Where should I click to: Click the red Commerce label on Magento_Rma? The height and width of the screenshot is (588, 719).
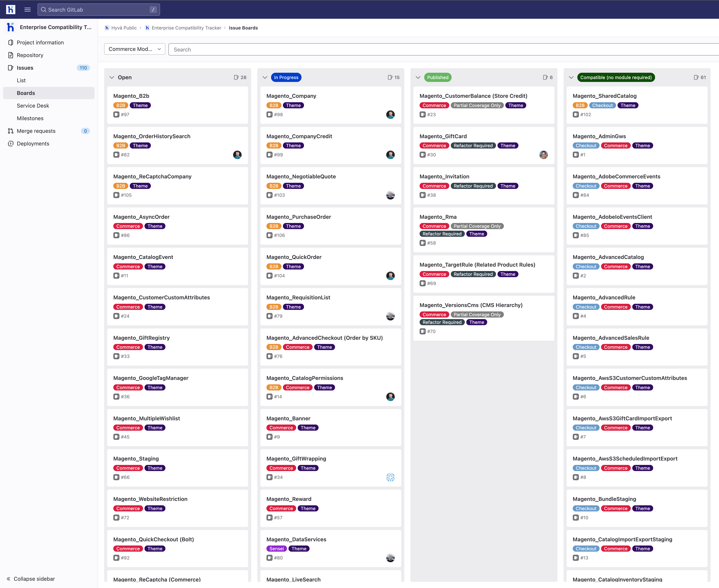(434, 226)
